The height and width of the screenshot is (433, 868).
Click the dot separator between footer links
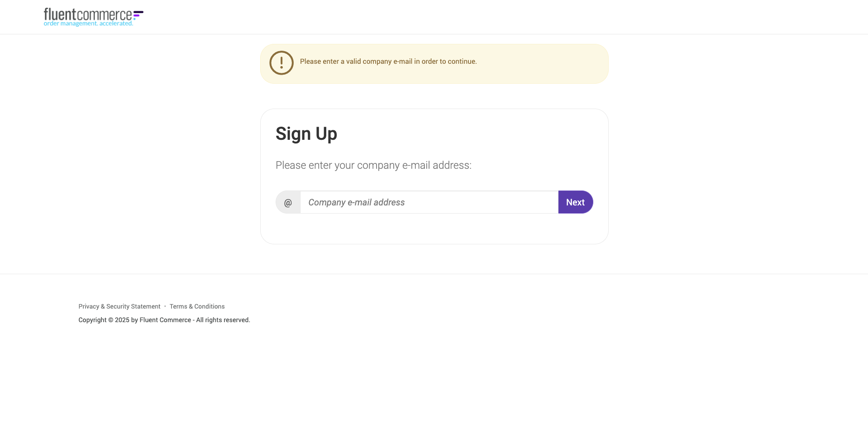(x=165, y=306)
